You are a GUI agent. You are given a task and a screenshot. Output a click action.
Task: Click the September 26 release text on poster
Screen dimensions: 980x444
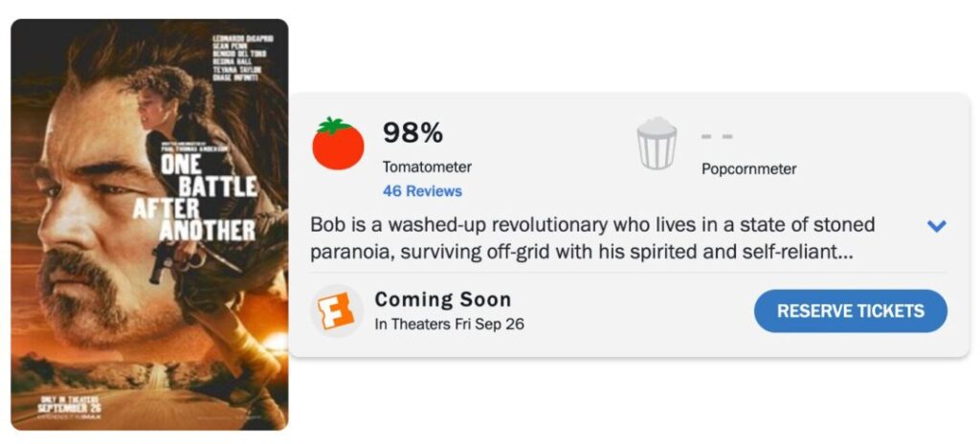pos(69,405)
